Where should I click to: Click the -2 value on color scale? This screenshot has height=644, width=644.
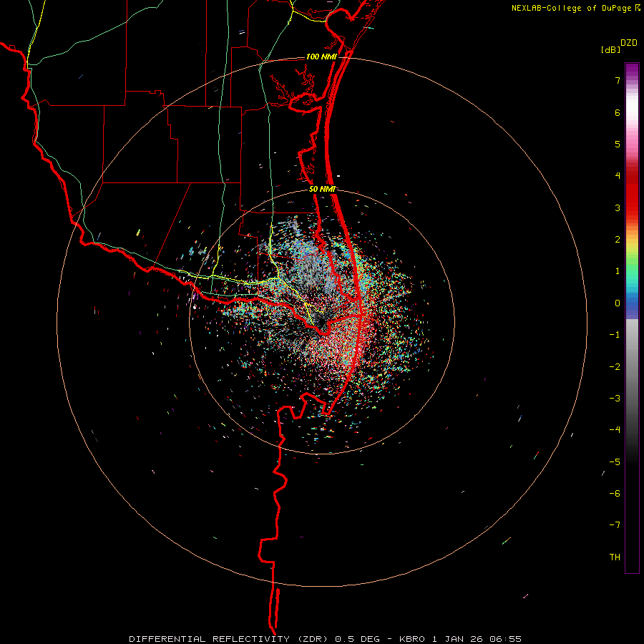pos(615,367)
